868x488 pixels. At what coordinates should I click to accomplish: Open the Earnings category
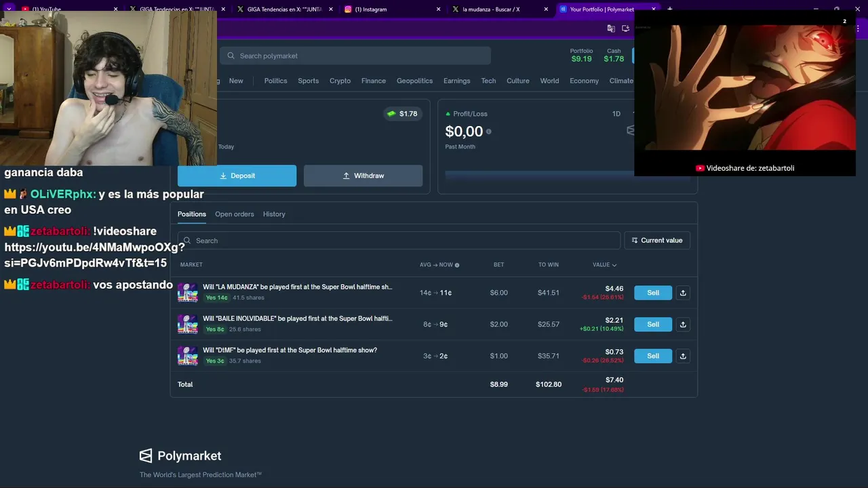pyautogui.click(x=456, y=81)
